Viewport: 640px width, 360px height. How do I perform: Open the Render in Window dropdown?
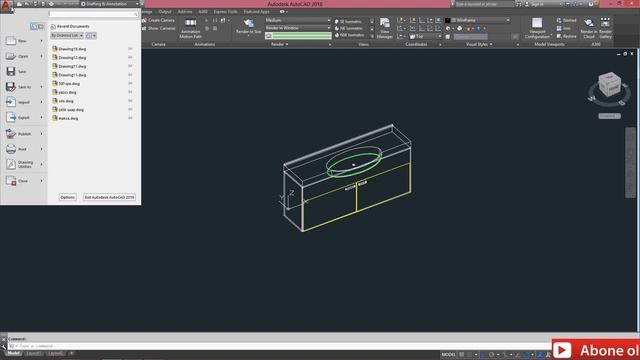click(298, 28)
